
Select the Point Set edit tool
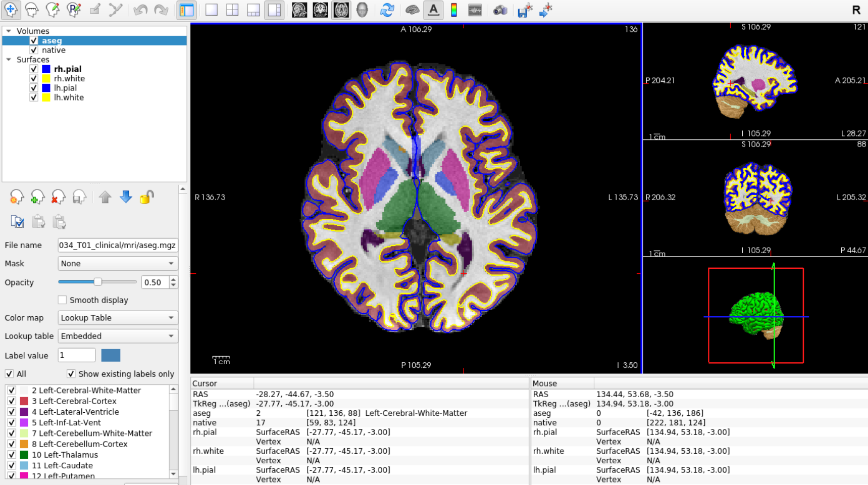(x=116, y=10)
